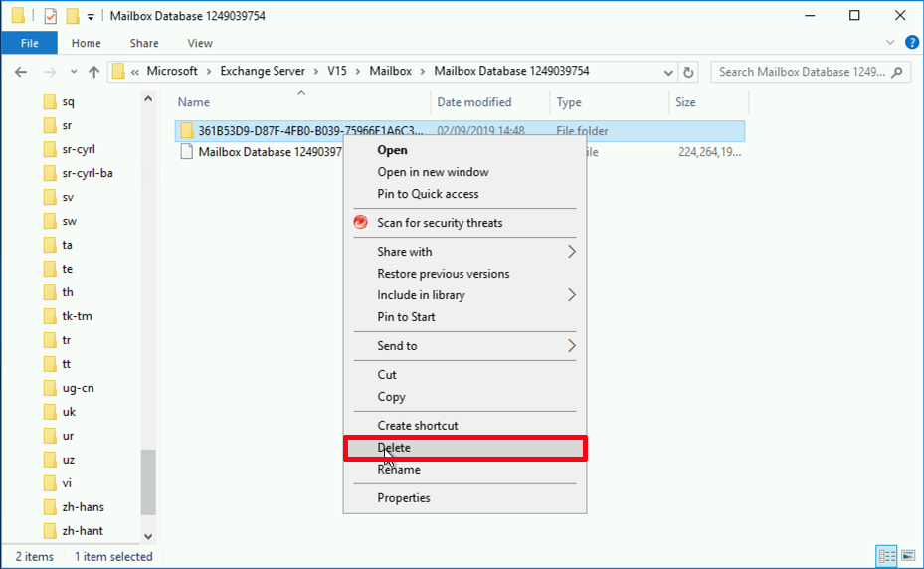Select the zh-hant folder in the tree
This screenshot has width=924, height=569.
pos(83,530)
